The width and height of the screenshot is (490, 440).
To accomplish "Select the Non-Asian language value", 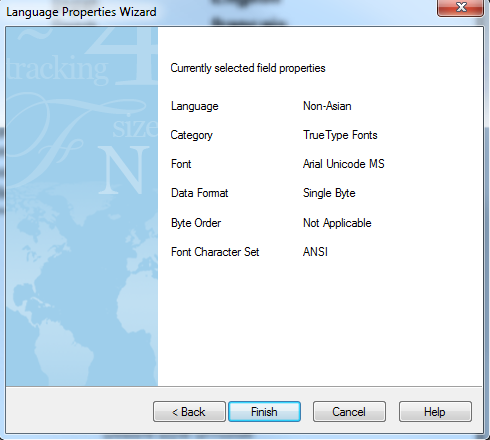I will click(327, 106).
